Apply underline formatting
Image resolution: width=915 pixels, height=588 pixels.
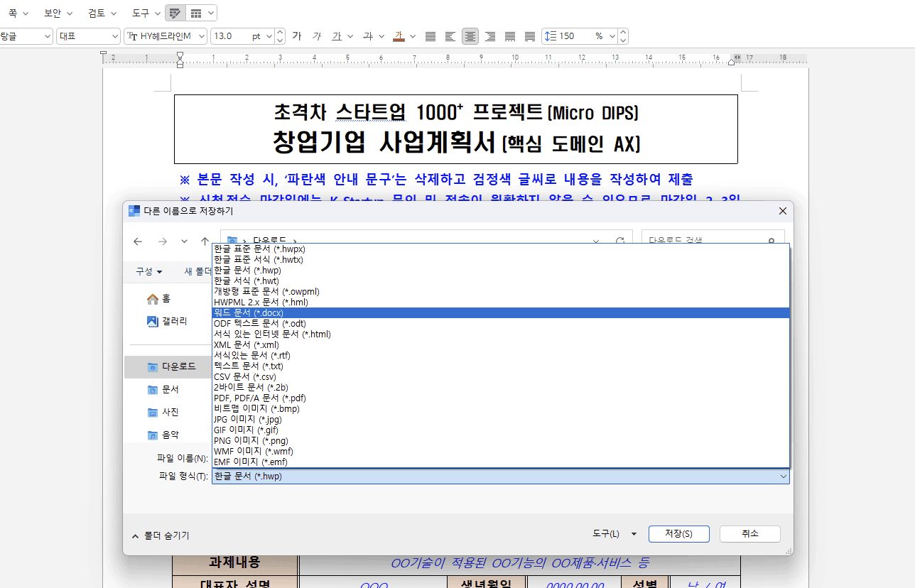(337, 36)
